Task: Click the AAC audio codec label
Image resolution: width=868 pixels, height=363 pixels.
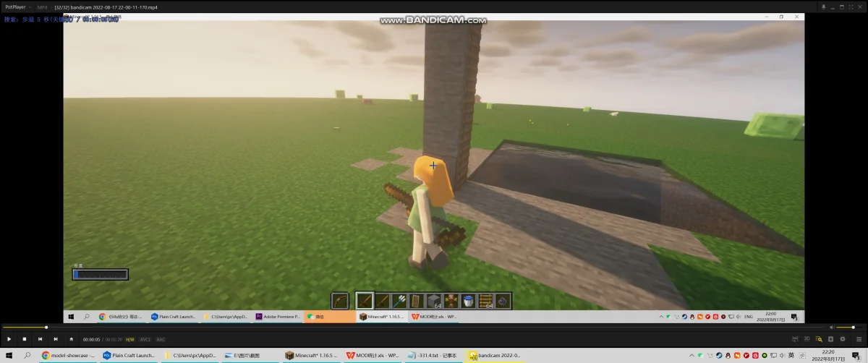Action: (161, 339)
